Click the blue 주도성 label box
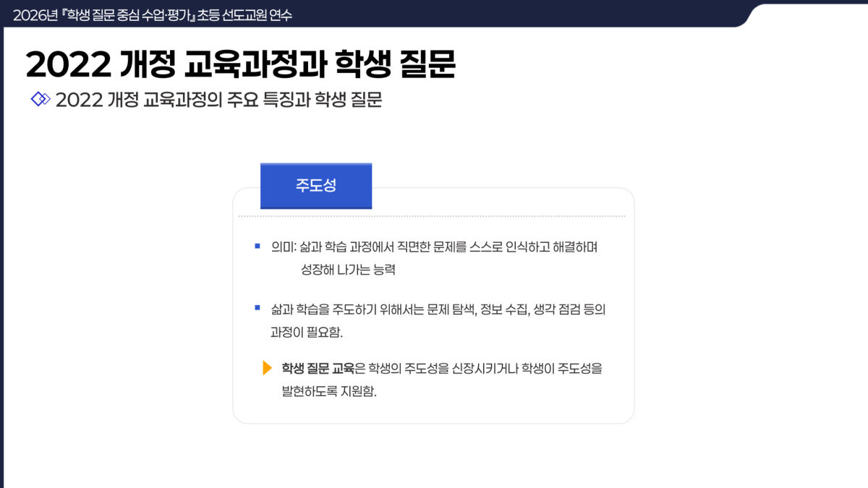This screenshot has height=488, width=868. pyautogui.click(x=316, y=186)
